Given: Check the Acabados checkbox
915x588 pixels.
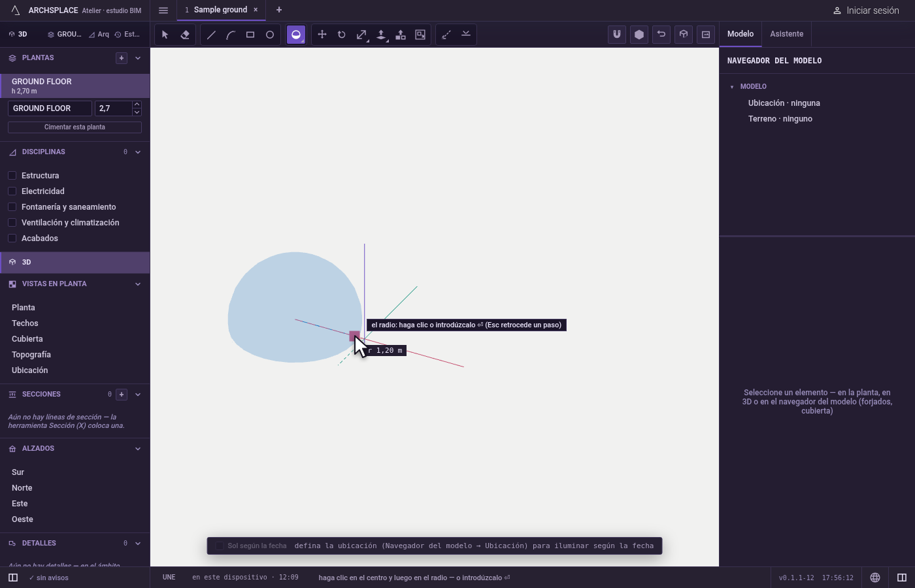Looking at the screenshot, I should 12,238.
